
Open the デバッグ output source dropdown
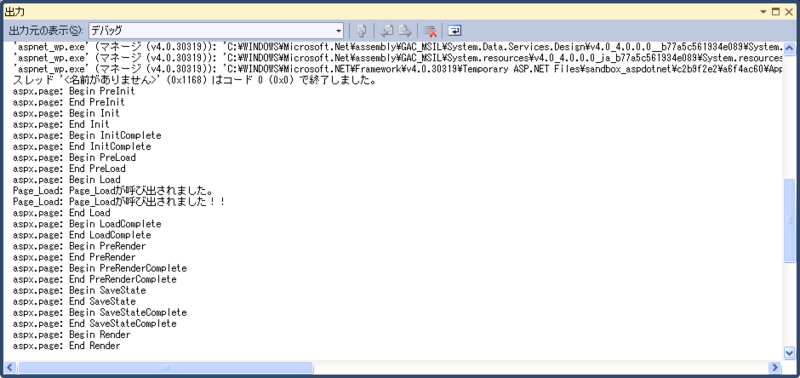(x=217, y=31)
